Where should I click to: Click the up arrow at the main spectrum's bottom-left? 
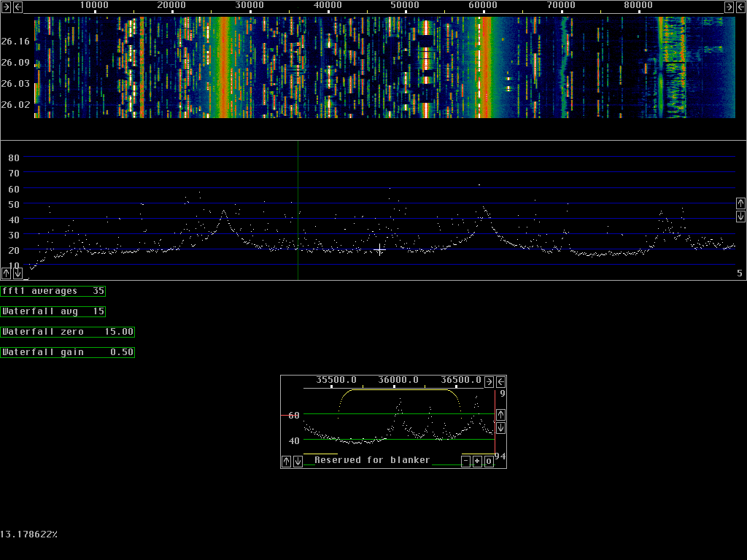tap(6, 273)
